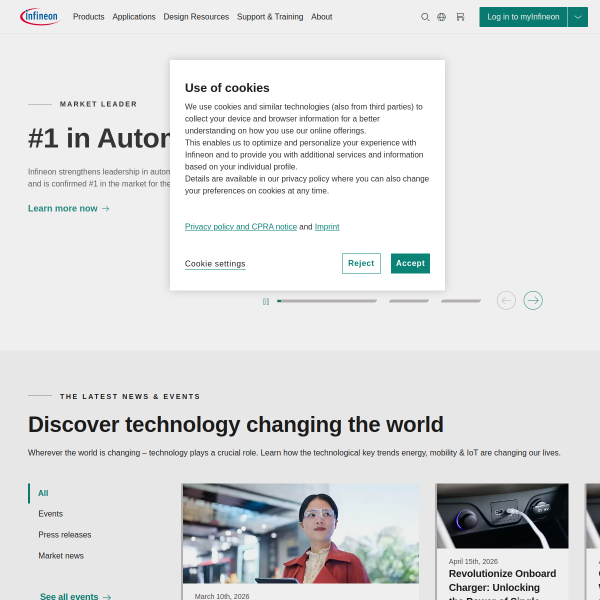Screen dimensions: 600x600
Task: Filter news by Market news
Action: (61, 556)
